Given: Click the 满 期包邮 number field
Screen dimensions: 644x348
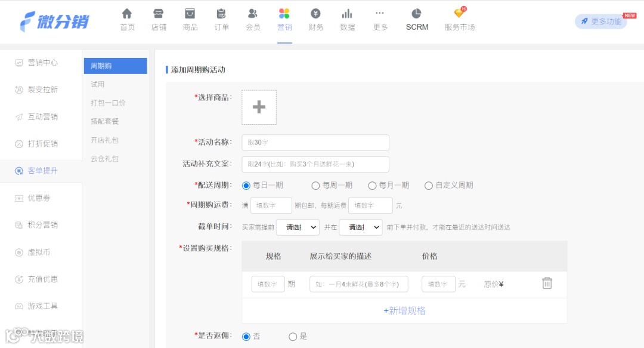Looking at the screenshot, I should 271,205.
